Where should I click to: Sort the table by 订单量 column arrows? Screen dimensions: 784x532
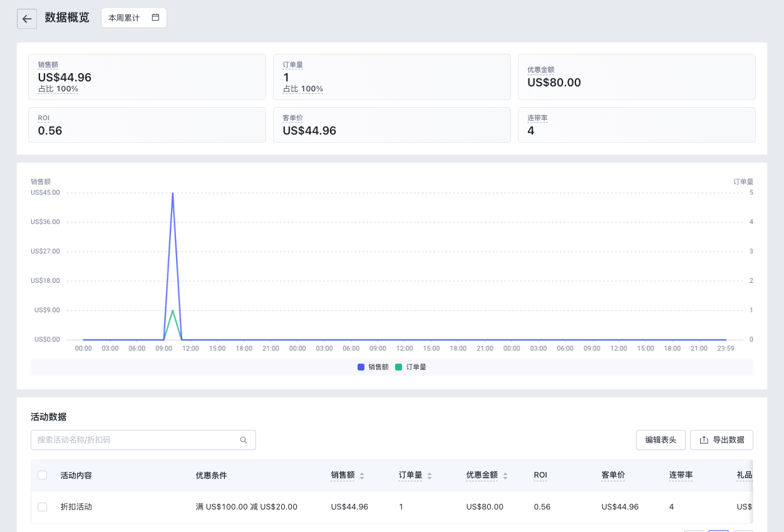[x=430, y=476]
